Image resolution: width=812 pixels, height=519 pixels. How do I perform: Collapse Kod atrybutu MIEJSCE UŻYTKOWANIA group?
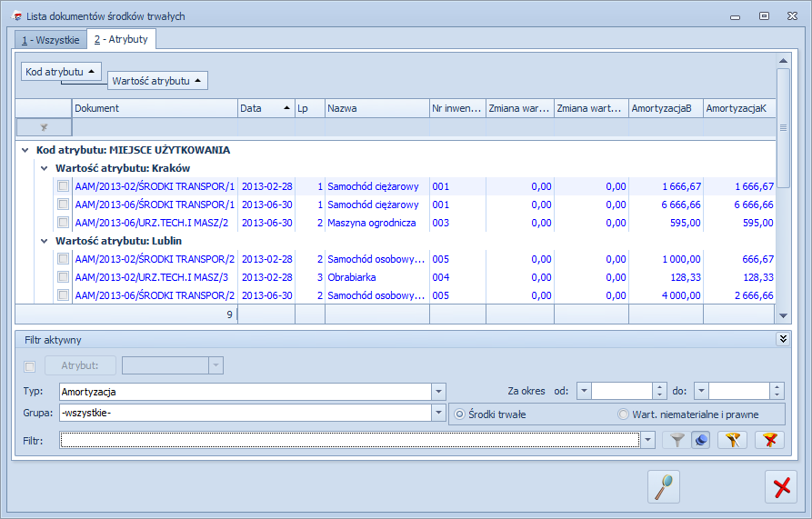click(25, 150)
